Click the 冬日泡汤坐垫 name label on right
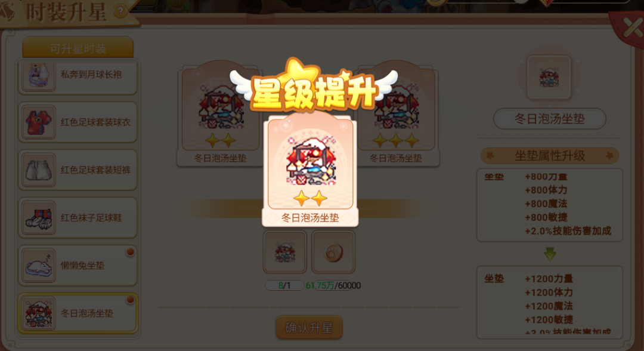The image size is (644, 351). click(x=550, y=119)
